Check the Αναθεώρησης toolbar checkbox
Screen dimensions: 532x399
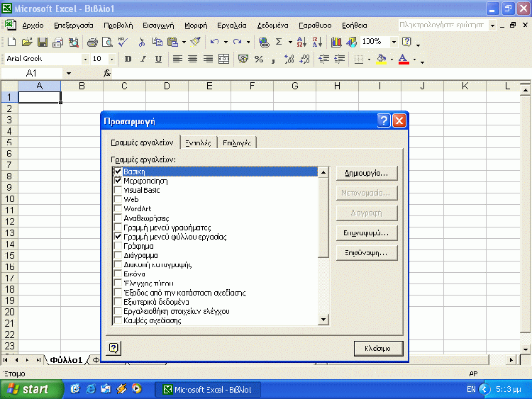(x=118, y=218)
